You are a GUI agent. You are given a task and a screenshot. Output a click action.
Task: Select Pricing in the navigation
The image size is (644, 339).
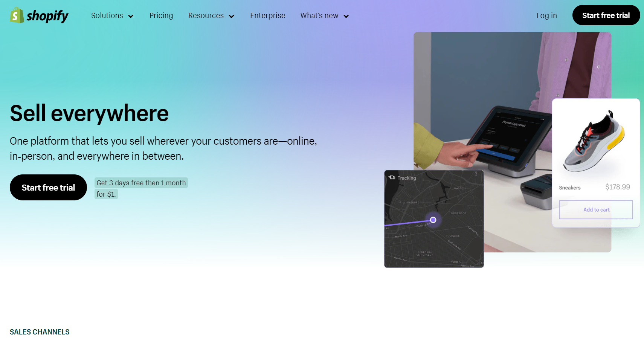161,15
